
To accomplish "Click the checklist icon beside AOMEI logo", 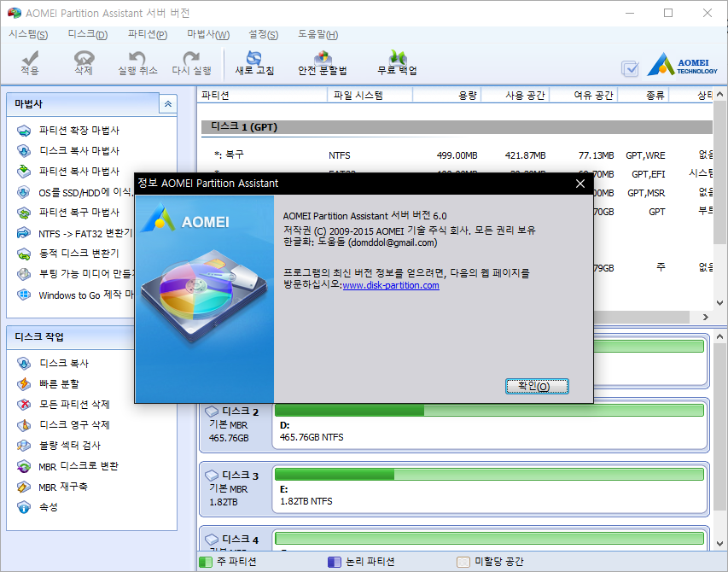I will [630, 68].
